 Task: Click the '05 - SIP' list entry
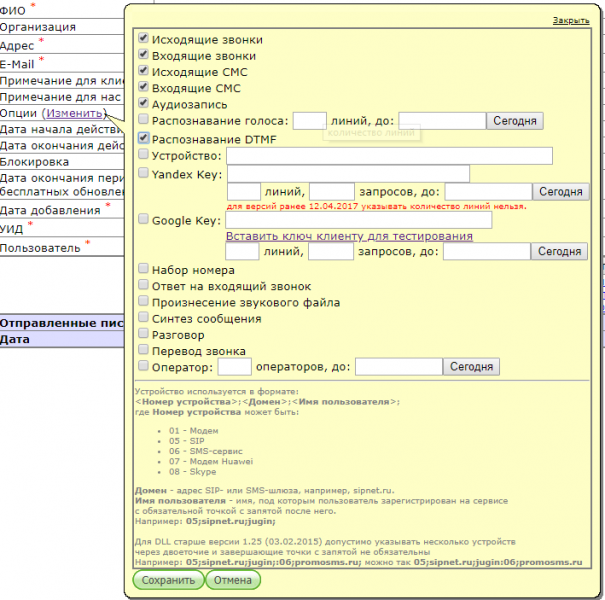click(186, 441)
